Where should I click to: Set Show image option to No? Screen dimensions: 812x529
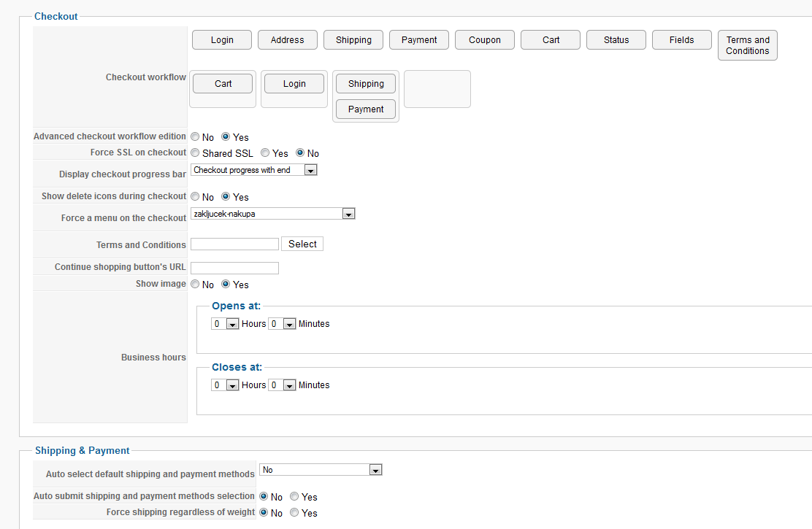tap(195, 285)
